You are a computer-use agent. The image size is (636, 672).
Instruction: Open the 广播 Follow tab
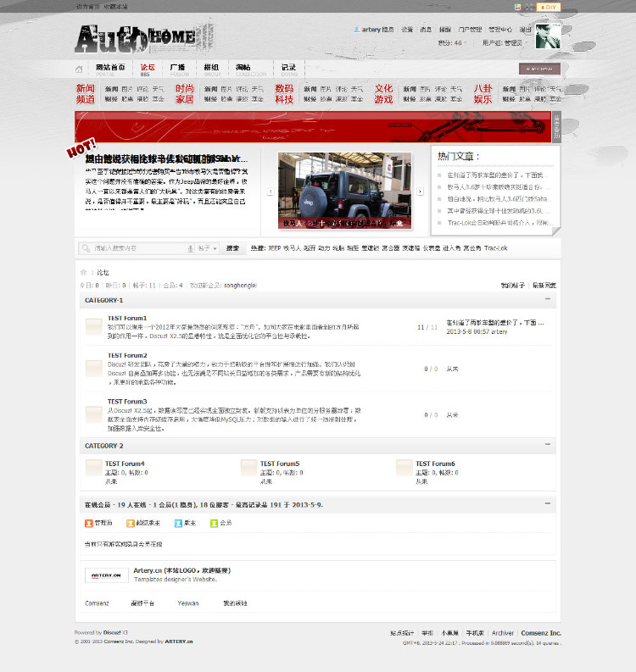tap(177, 69)
